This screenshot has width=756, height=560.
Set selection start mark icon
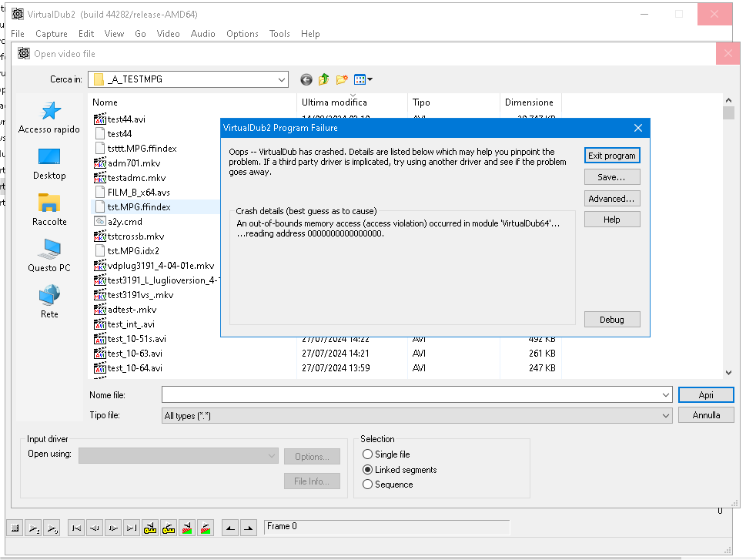pos(230,528)
